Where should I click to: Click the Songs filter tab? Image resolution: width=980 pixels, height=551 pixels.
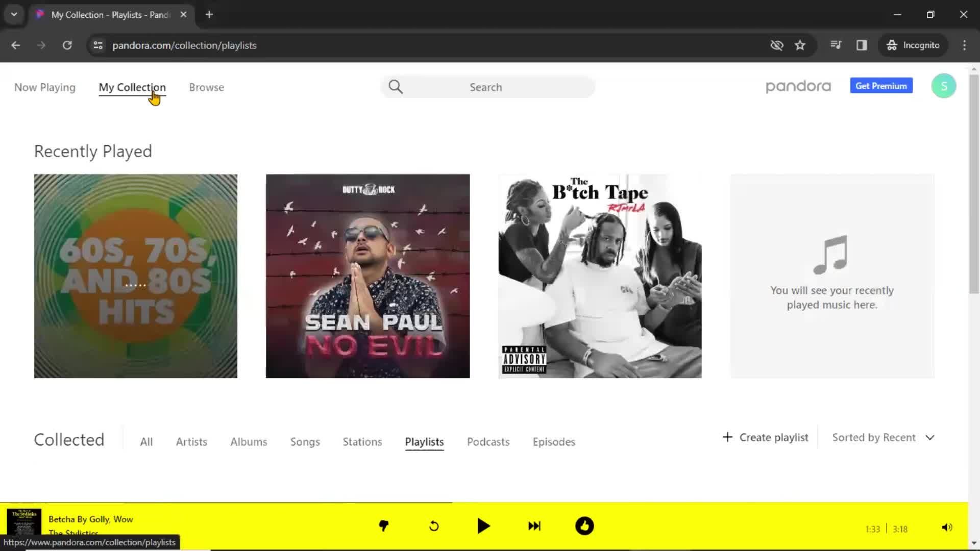tap(305, 441)
